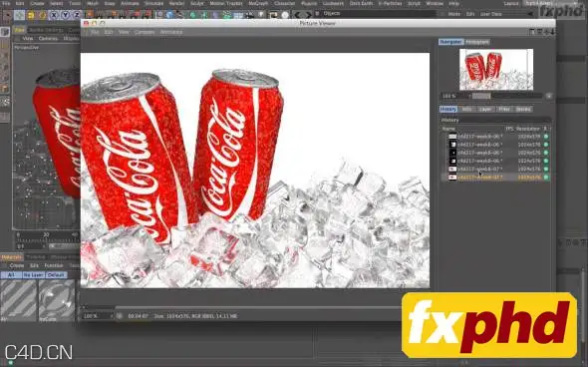The height and width of the screenshot is (367, 588).
Task: Click the small button right of Navigator zoom slider
Action: (548, 96)
